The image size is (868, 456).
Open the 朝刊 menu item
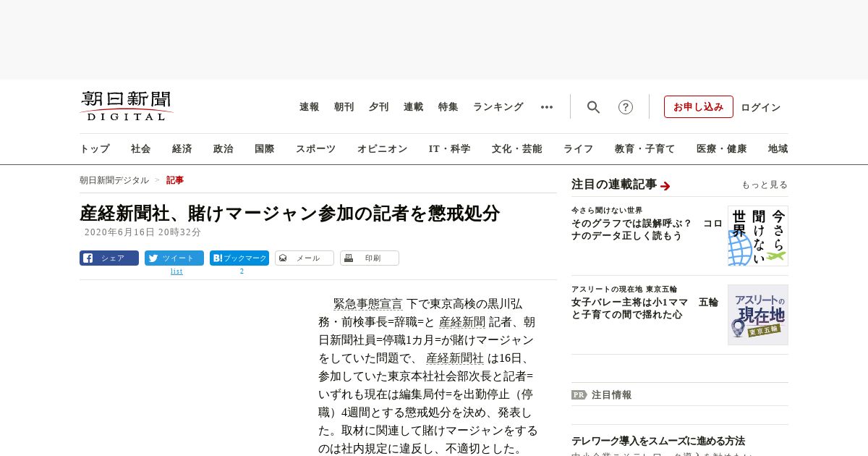coord(344,107)
